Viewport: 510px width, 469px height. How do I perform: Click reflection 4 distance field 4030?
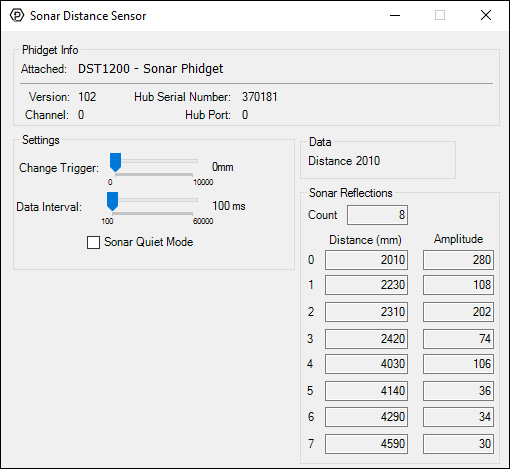[x=366, y=364]
